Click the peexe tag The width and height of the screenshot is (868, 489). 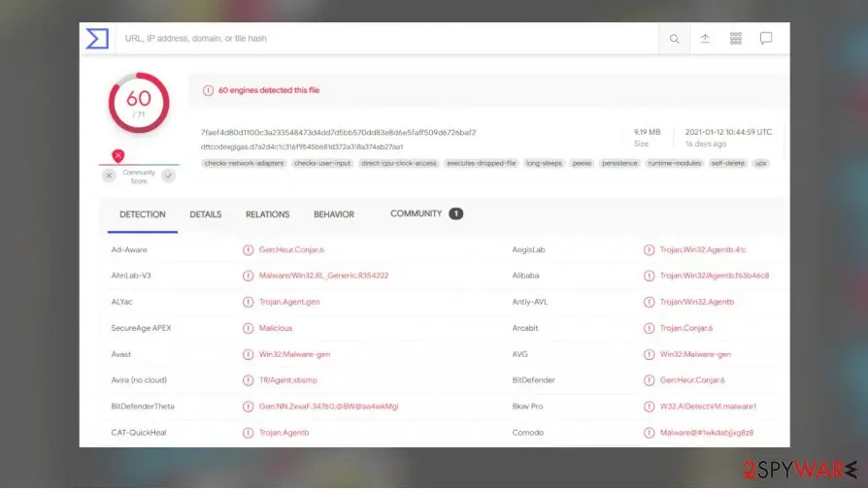(582, 163)
